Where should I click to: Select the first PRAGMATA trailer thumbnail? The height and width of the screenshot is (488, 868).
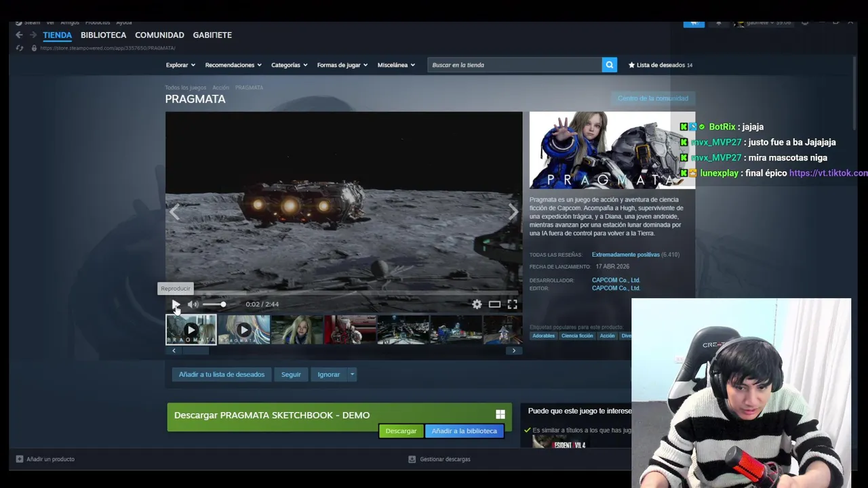tap(191, 330)
